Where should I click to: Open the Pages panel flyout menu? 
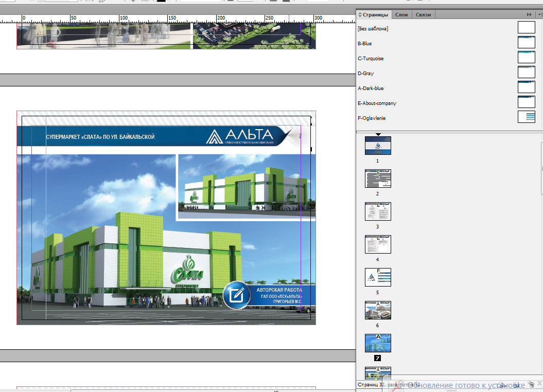coord(539,14)
